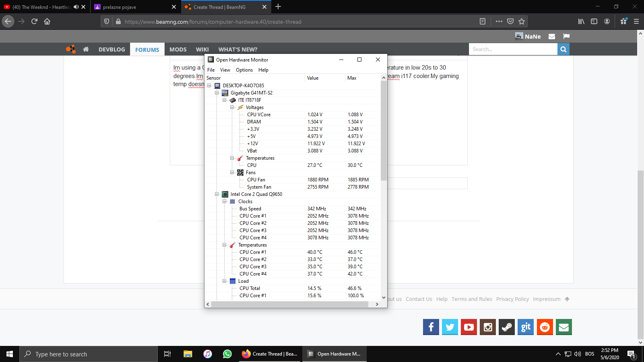
Task: Click the search magnifier button on BeamNG
Action: coord(563,49)
